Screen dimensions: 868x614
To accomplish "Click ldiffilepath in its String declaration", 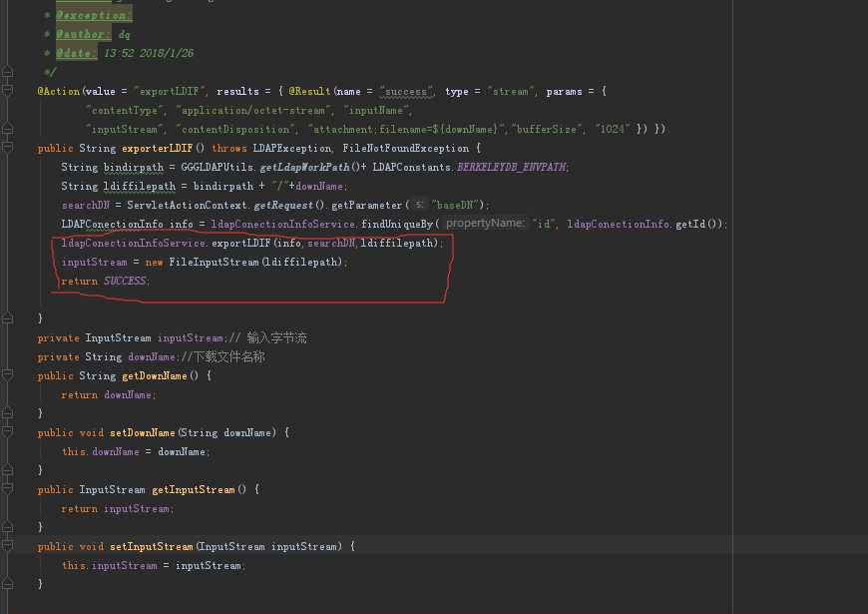I will [x=140, y=186].
